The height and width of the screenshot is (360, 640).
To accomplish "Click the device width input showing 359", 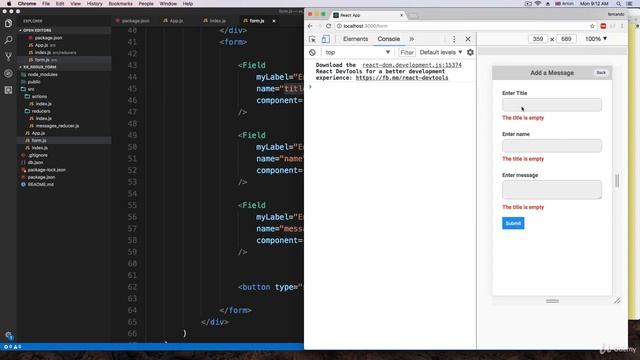I will pyautogui.click(x=538, y=39).
